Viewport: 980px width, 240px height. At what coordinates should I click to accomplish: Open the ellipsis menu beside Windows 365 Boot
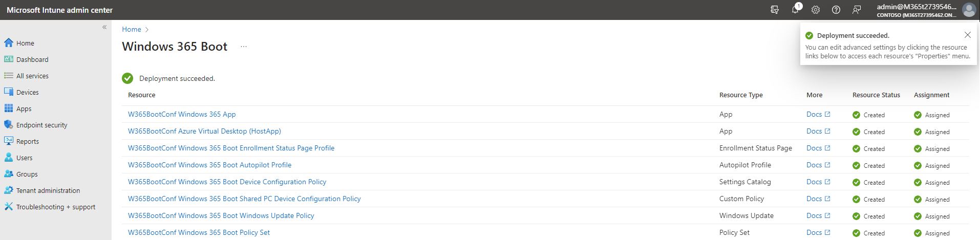[x=244, y=47]
